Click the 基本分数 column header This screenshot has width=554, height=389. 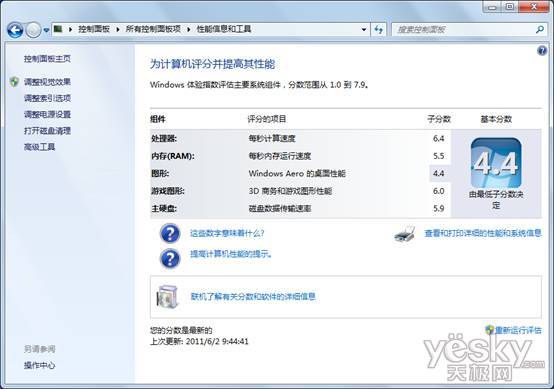click(496, 119)
